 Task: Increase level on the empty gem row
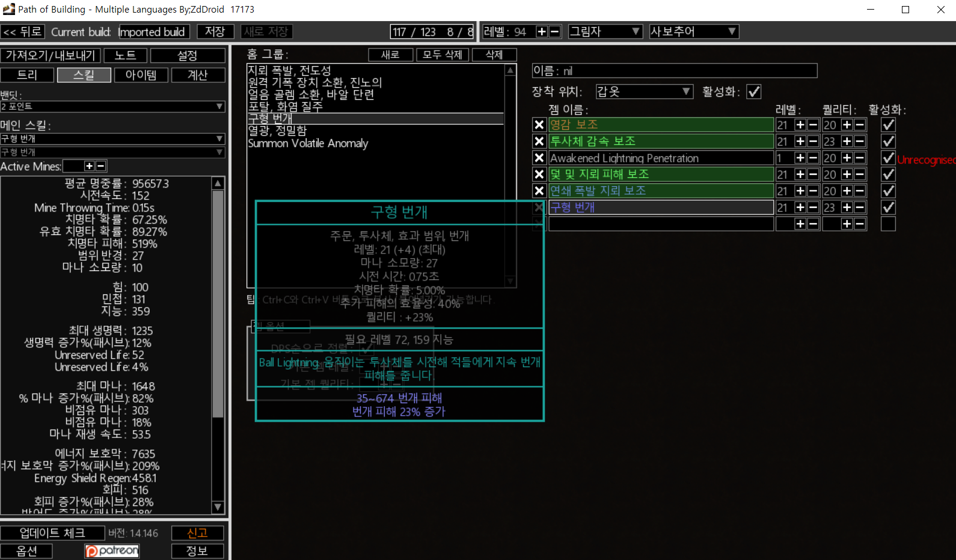pyautogui.click(x=800, y=224)
